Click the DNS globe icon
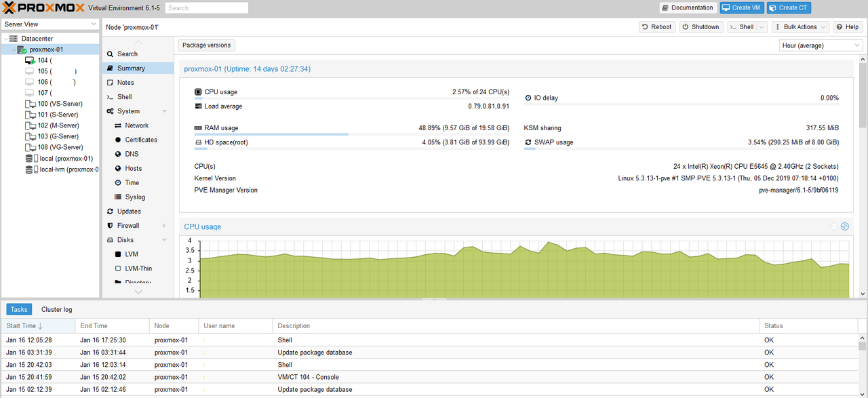Screen dimensions: 868x398 point(118,154)
